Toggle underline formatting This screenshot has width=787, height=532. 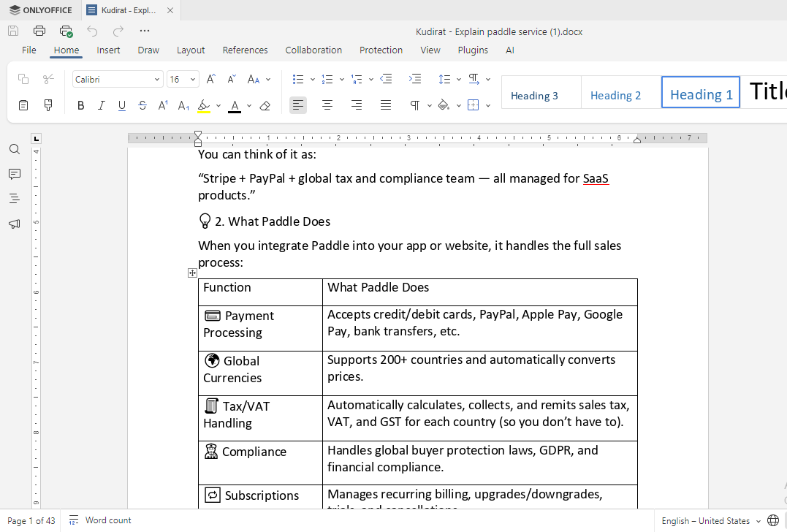121,105
